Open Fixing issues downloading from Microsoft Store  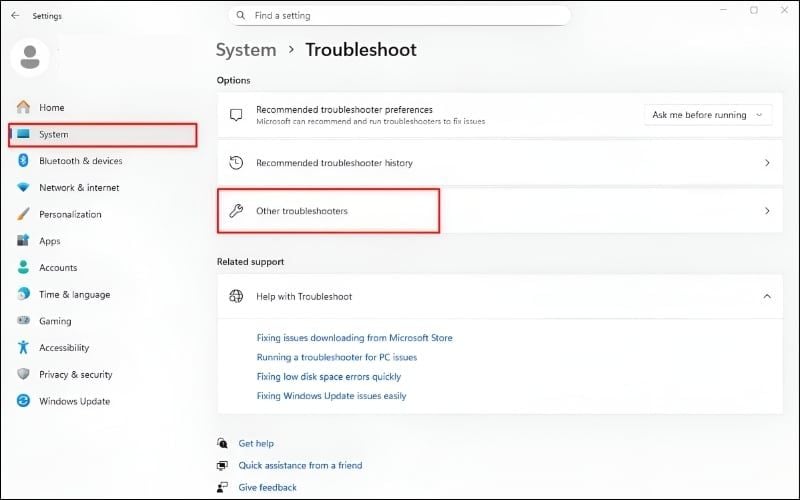(355, 338)
